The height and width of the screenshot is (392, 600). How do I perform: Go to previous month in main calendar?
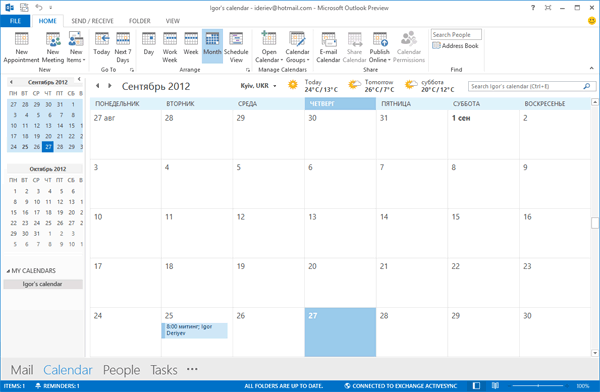click(x=98, y=86)
